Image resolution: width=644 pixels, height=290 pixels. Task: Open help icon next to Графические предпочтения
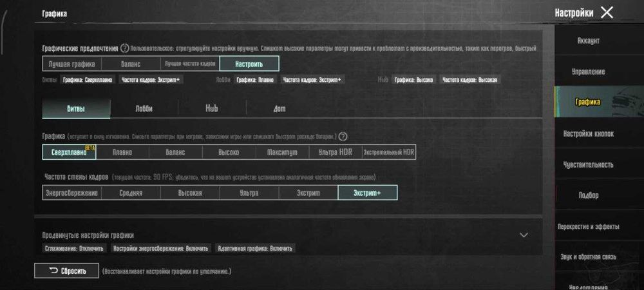click(124, 48)
